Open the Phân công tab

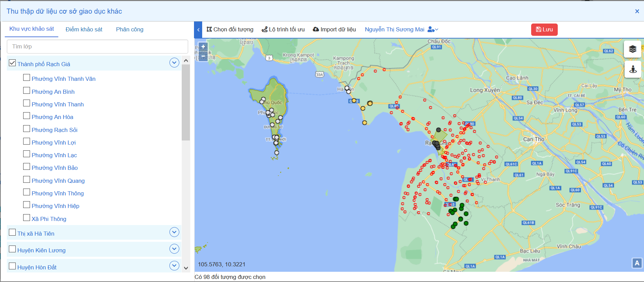pos(130,30)
